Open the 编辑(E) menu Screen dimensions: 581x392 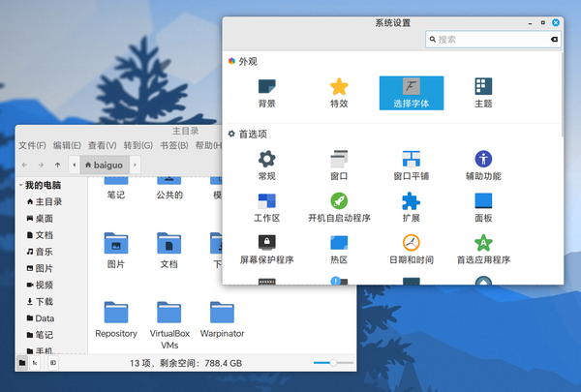67,145
